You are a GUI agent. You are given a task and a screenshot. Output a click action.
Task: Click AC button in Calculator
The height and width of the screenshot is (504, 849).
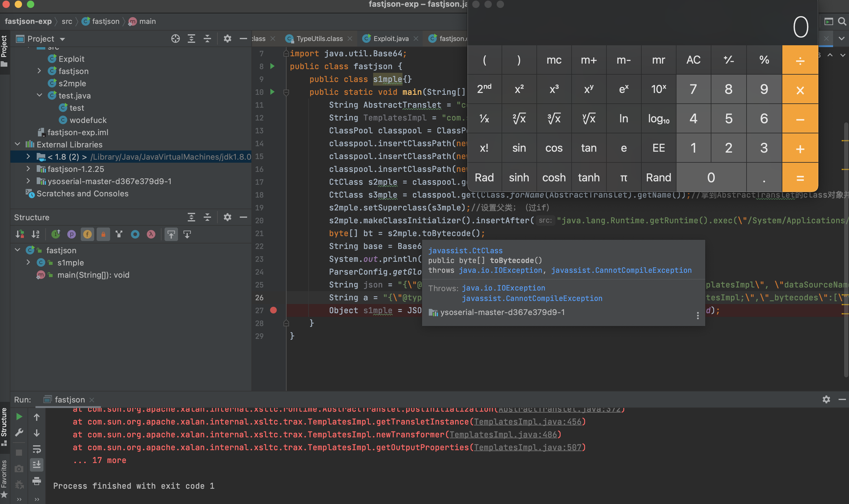pyautogui.click(x=693, y=60)
